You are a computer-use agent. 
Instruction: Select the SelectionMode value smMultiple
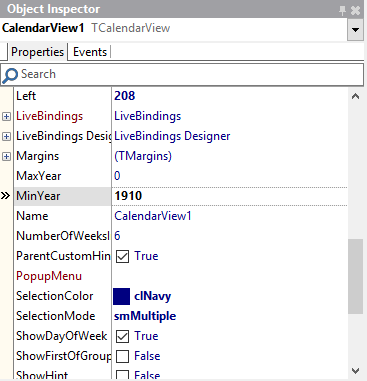pos(145,316)
